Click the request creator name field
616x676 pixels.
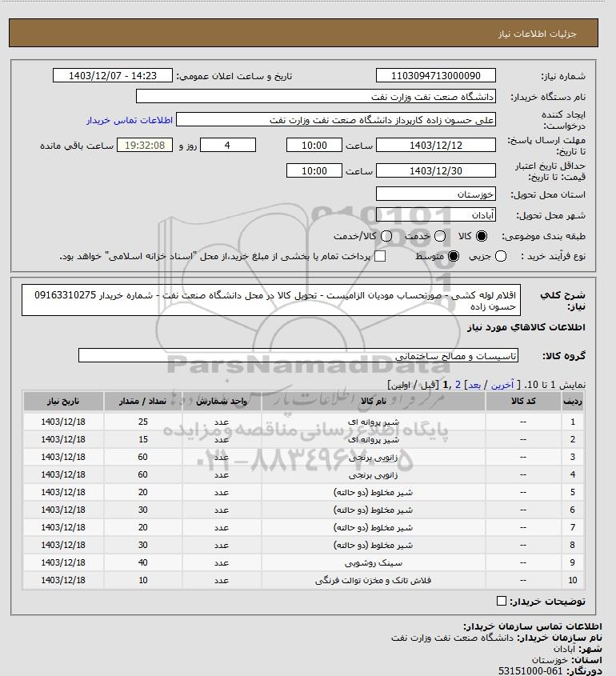click(x=336, y=119)
